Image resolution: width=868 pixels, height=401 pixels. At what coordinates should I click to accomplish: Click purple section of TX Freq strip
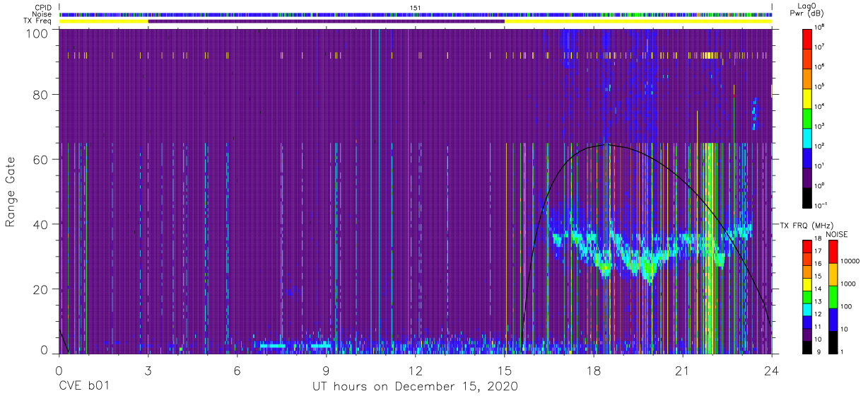326,21
